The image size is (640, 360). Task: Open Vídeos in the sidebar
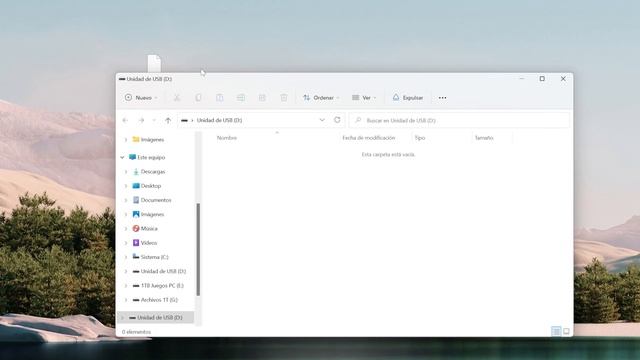click(x=145, y=243)
